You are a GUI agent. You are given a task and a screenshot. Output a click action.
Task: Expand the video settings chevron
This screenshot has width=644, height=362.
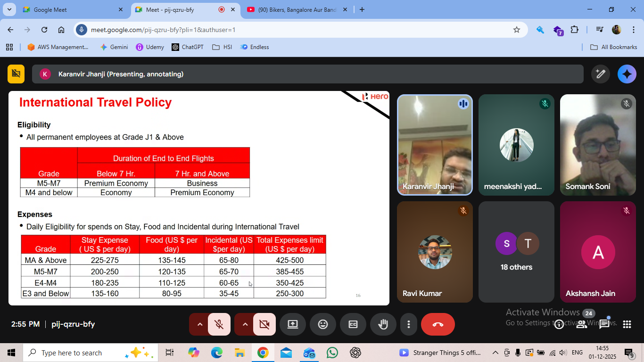[245, 324]
